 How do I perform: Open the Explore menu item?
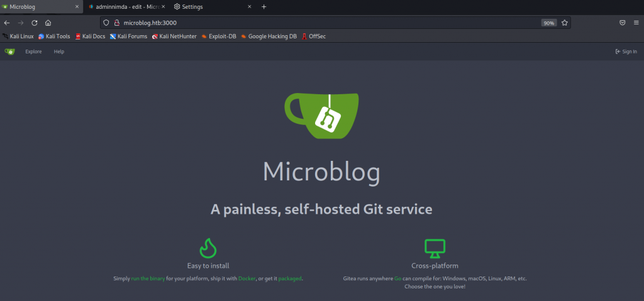coord(33,52)
